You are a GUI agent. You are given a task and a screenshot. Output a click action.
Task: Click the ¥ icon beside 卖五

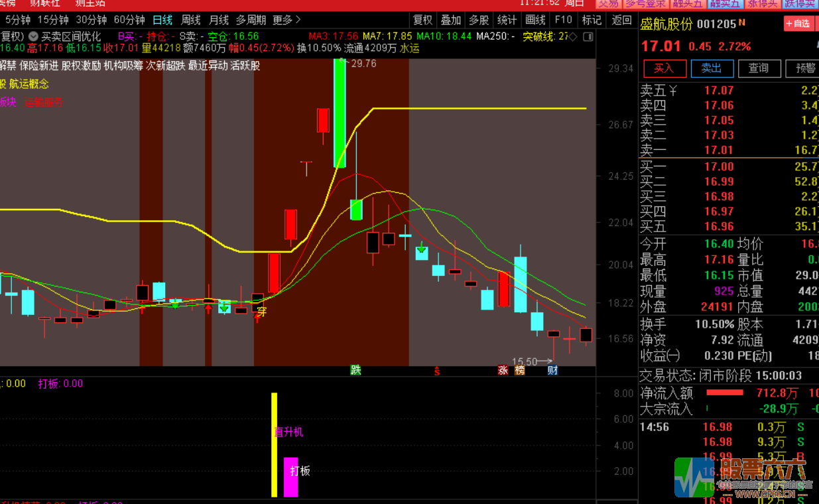point(673,90)
